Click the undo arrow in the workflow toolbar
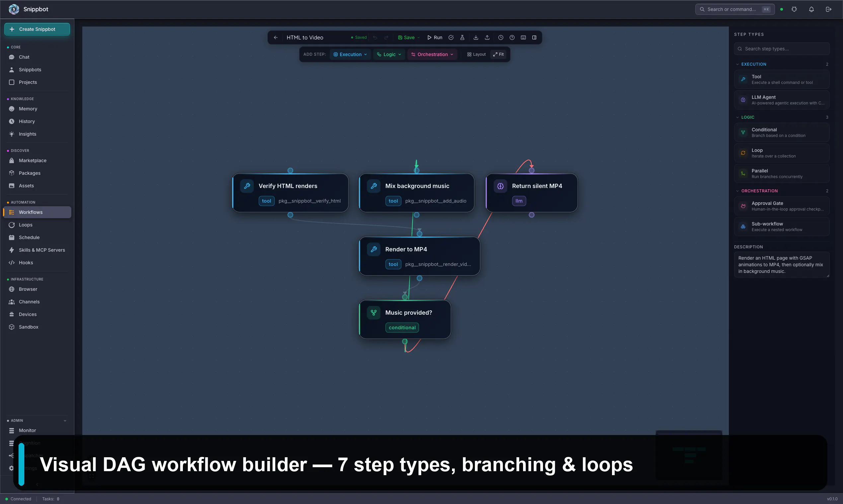 tap(375, 37)
